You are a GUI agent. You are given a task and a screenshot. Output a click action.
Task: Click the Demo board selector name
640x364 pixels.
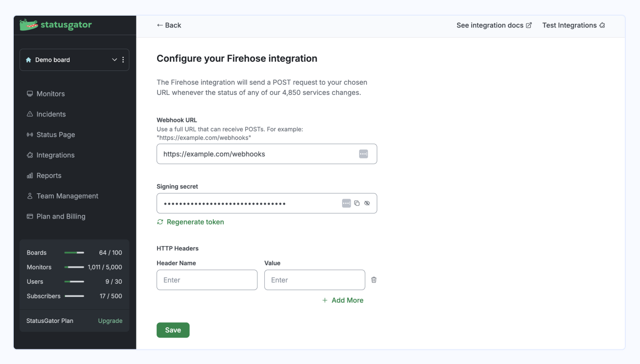tap(52, 60)
